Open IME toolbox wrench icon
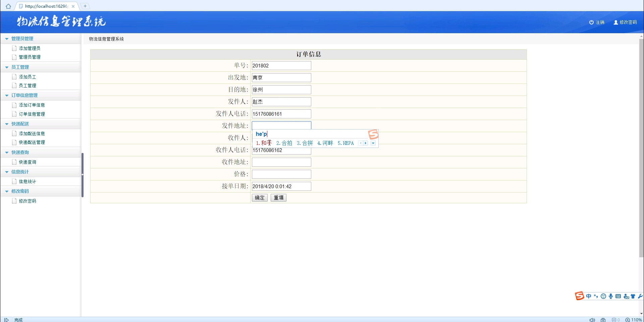The image size is (644, 322). tap(640, 296)
